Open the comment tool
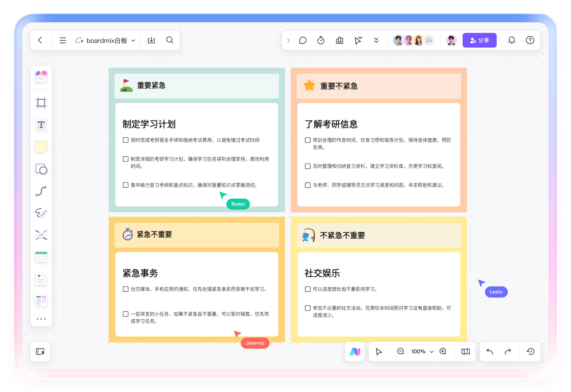 pyautogui.click(x=303, y=40)
